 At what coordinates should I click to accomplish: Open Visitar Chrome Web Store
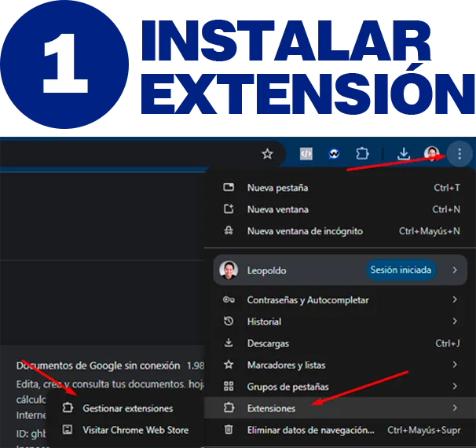[135, 430]
